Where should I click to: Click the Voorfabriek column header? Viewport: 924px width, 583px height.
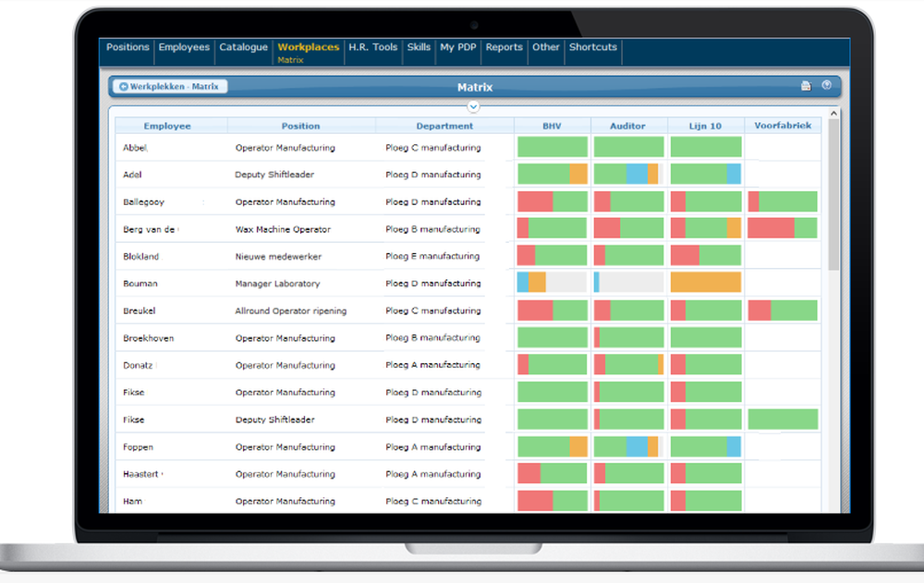tap(783, 126)
